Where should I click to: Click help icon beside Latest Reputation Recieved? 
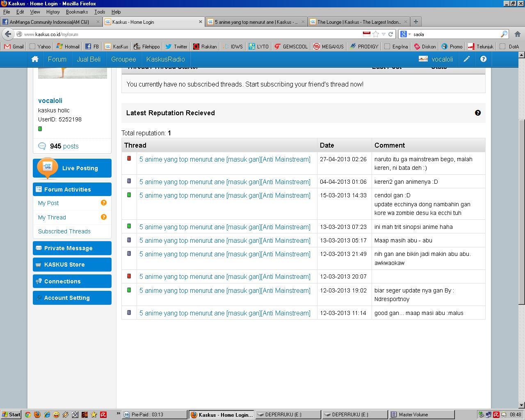tap(478, 113)
